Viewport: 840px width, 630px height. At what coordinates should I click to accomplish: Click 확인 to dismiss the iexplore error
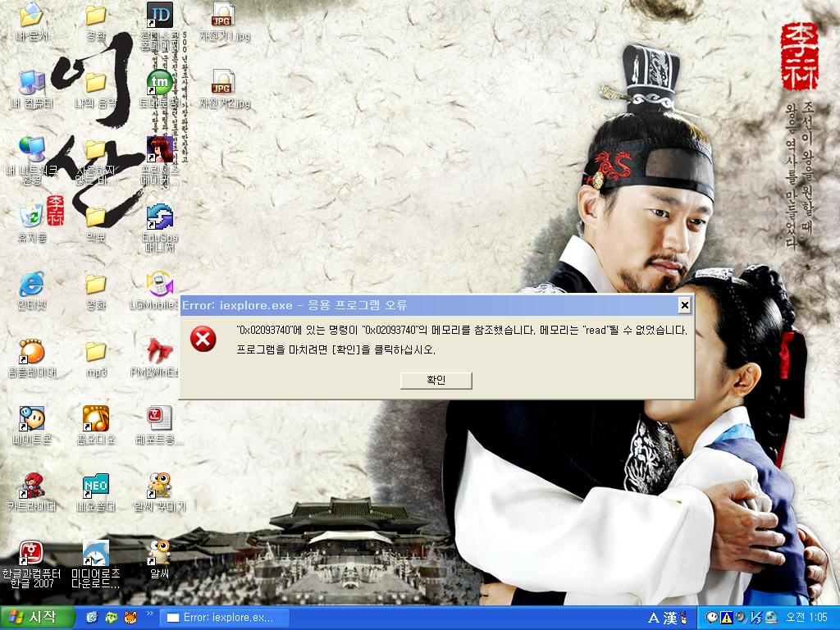(436, 381)
